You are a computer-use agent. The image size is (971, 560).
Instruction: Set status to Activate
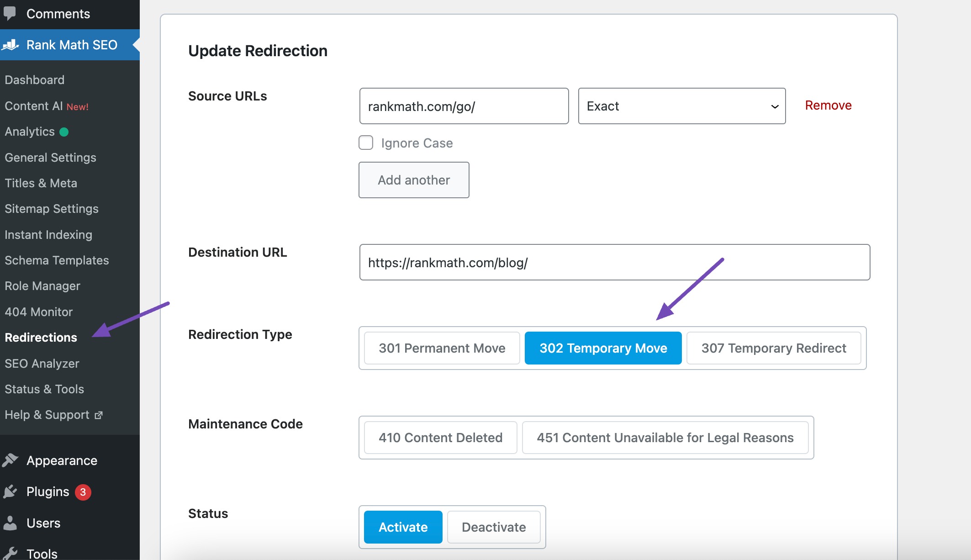(403, 527)
